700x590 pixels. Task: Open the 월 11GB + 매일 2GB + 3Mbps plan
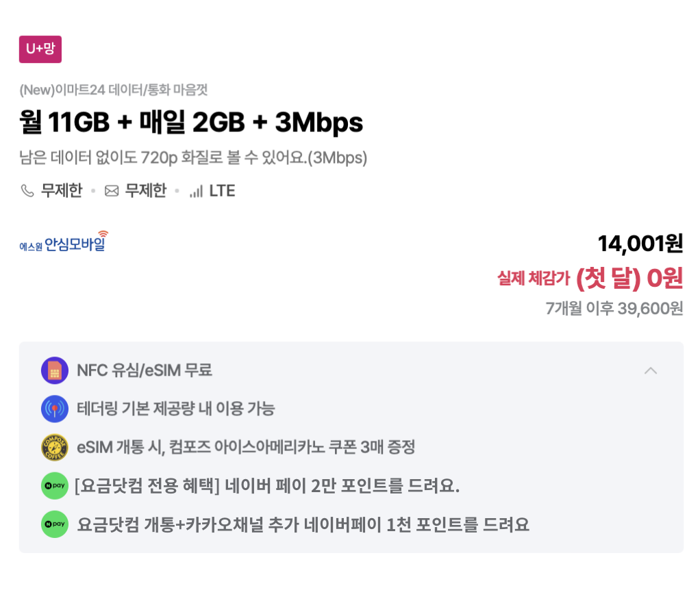click(x=190, y=122)
